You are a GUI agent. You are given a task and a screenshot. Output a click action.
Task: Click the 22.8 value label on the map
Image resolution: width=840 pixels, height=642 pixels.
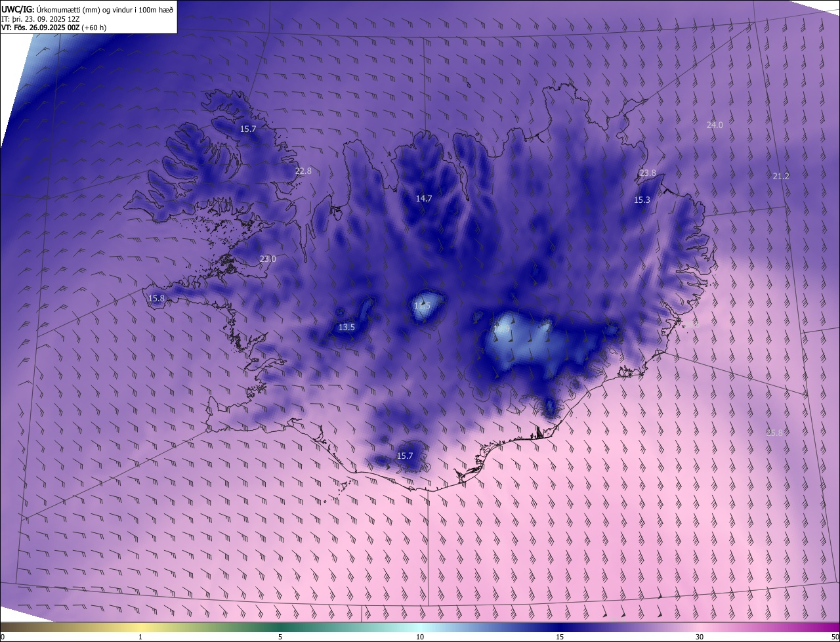click(303, 171)
